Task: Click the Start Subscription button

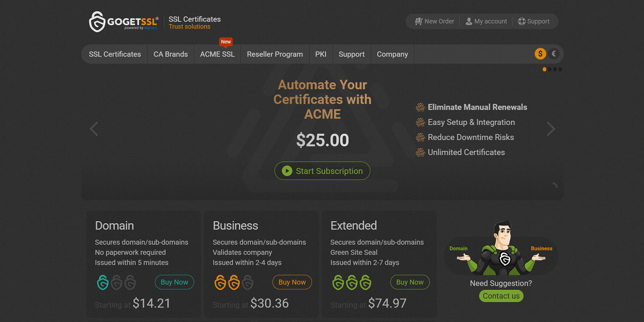Action: [323, 171]
